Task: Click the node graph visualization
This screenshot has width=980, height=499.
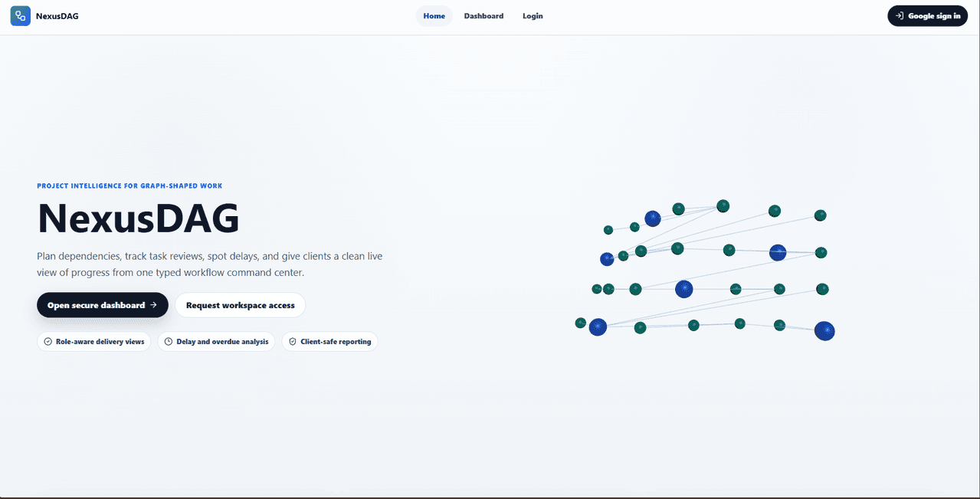Action: 705,270
